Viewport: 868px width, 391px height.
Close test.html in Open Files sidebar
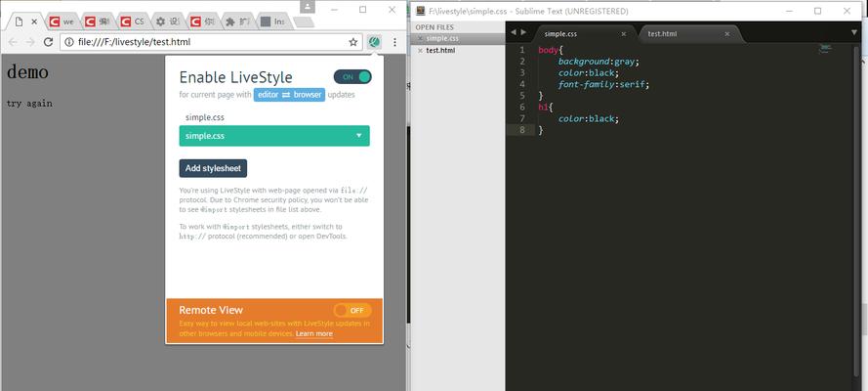420,51
